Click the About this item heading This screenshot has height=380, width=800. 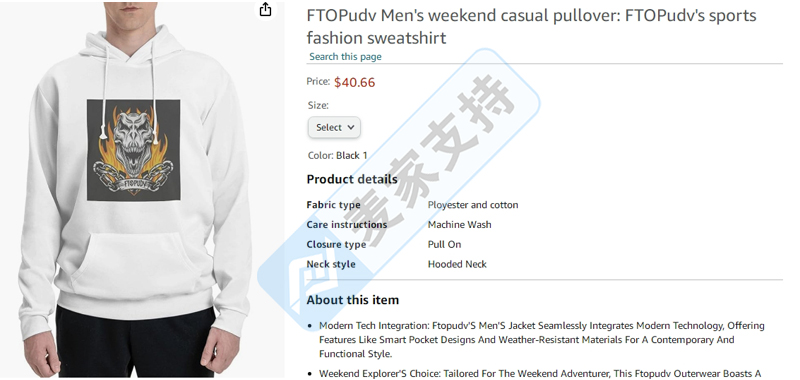[353, 300]
